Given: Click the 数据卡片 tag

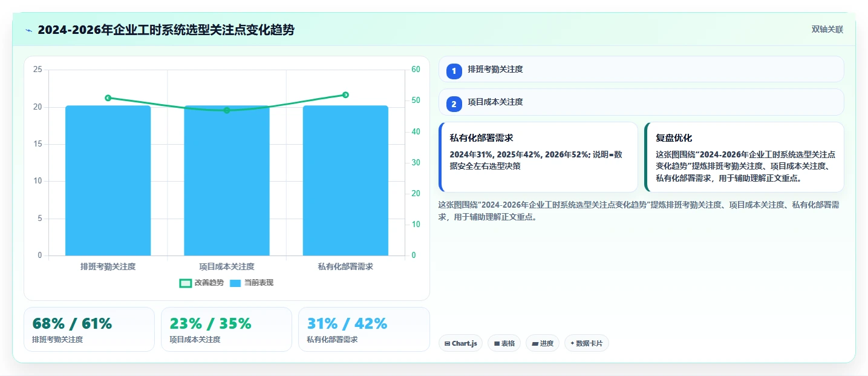Looking at the screenshot, I should 586,343.
